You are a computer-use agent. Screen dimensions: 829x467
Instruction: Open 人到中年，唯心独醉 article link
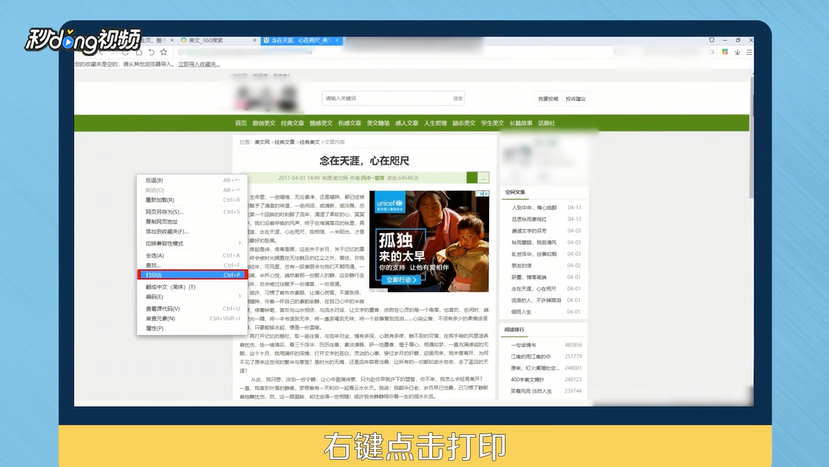pos(534,208)
